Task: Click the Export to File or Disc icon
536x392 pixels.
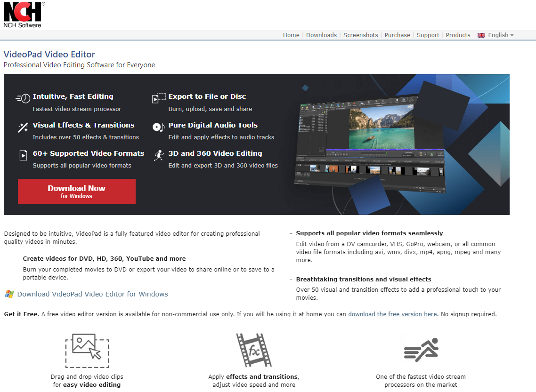Action: 159,98
